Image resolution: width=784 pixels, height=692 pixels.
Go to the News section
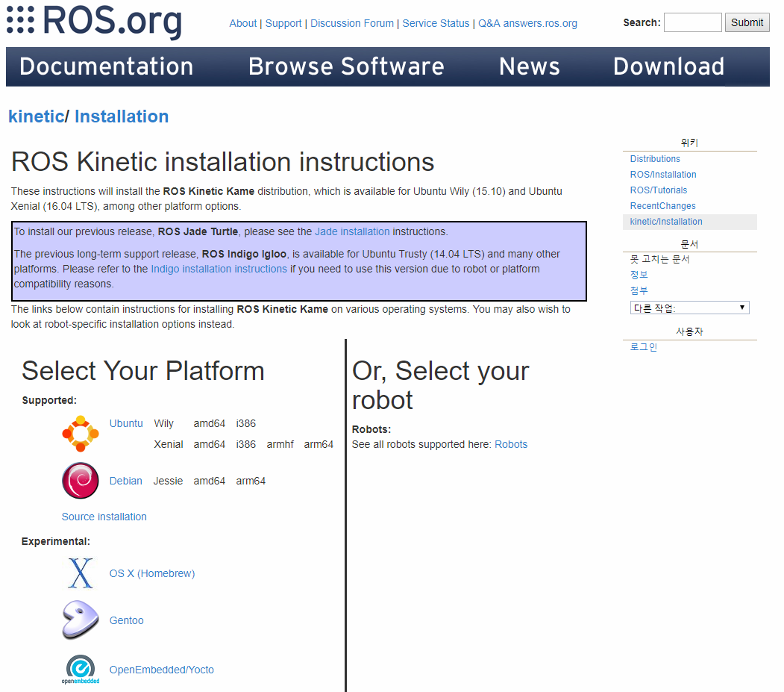click(530, 66)
